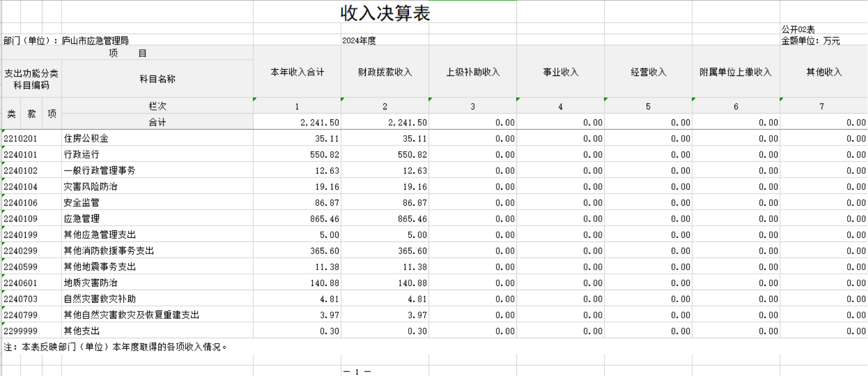Image resolution: width=868 pixels, height=376 pixels.
Task: Select the 附属单位上缴收入 header cell
Action: pyautogui.click(x=736, y=72)
